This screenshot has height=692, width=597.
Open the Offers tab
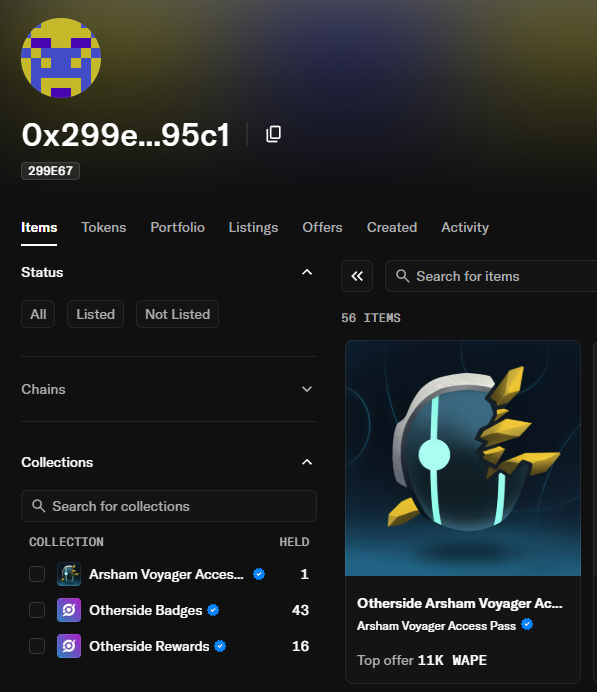322,228
